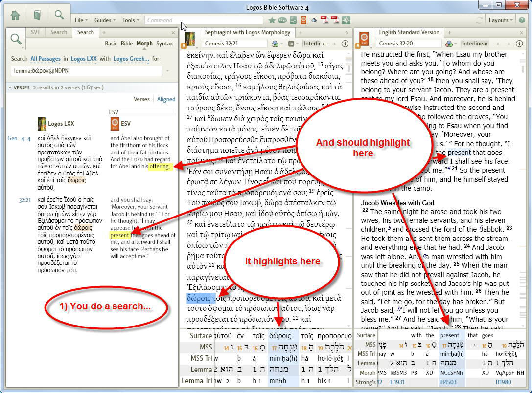Open Logos Greek morphology selector

(x=131, y=59)
